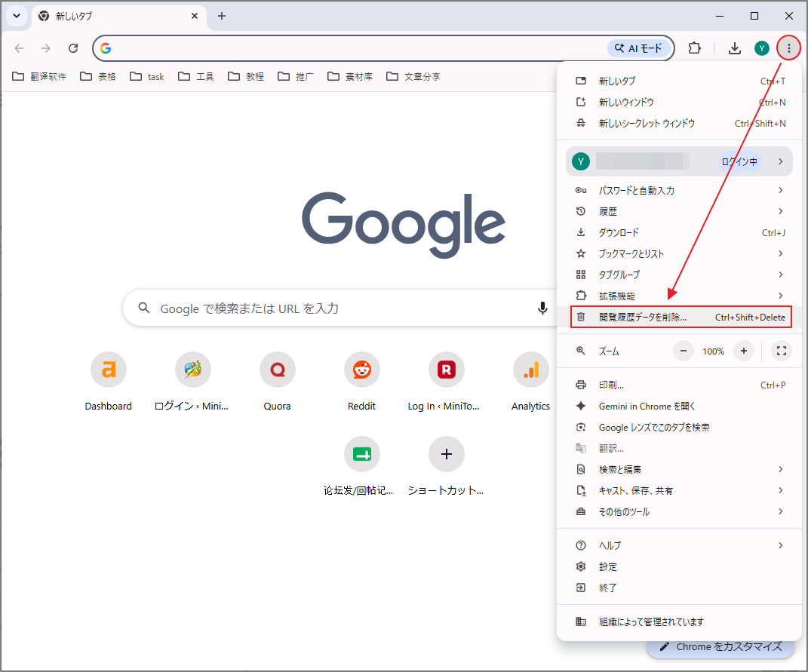Open the ログイン中 profile row
808x672 pixels.
pos(679,161)
